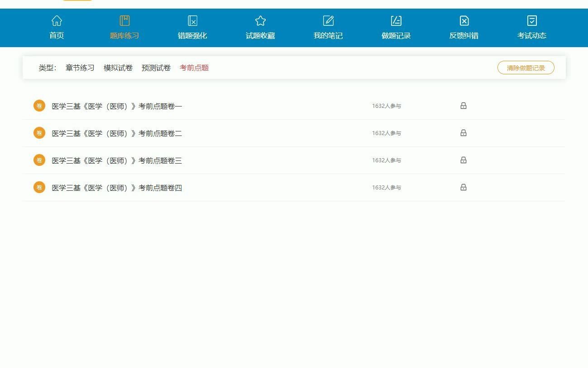This screenshot has width=588, height=368.
Task: Open the 反馈纠错 navigation label
Action: (x=464, y=35)
